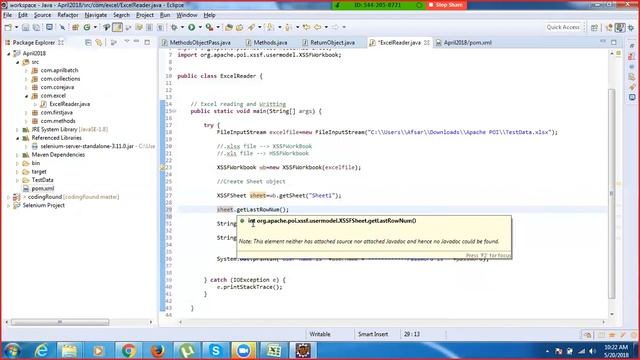Switch to MethodsObjectPass.java tab

coord(196,42)
